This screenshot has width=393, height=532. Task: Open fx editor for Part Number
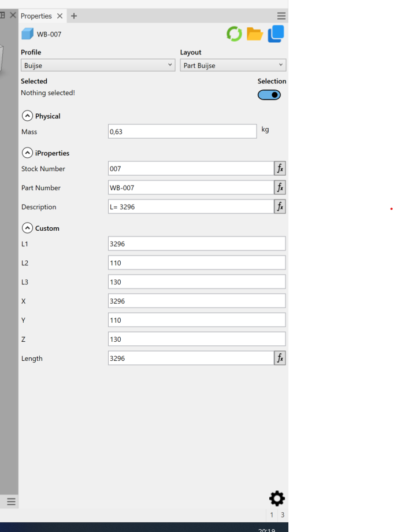click(280, 187)
